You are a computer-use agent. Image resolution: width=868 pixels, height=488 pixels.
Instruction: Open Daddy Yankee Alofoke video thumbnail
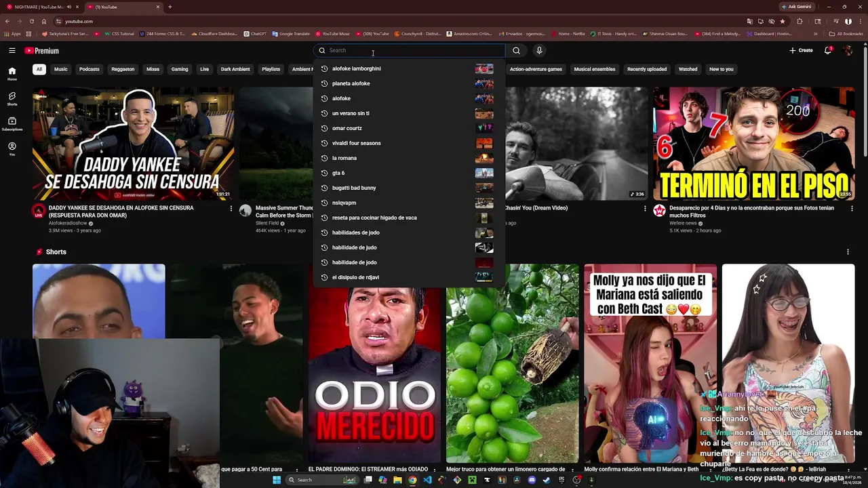point(133,144)
